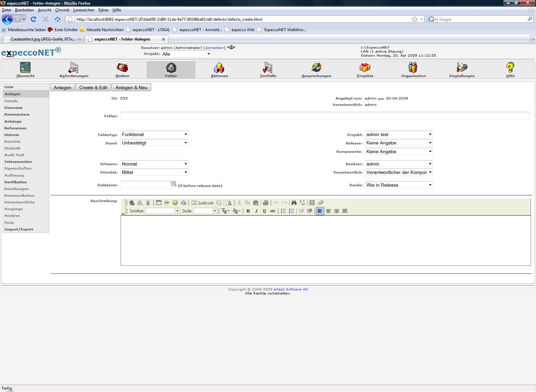Screen dimensions: 536x392
Task: Expand the Fehlertyp dropdown
Action: [154, 134]
